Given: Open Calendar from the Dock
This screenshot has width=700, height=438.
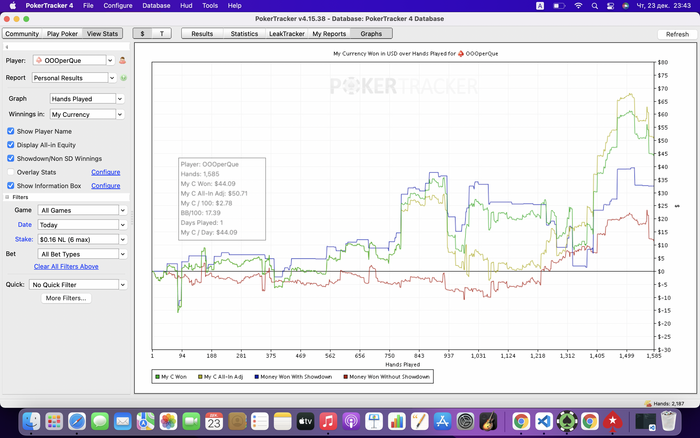Looking at the screenshot, I should click(x=214, y=421).
